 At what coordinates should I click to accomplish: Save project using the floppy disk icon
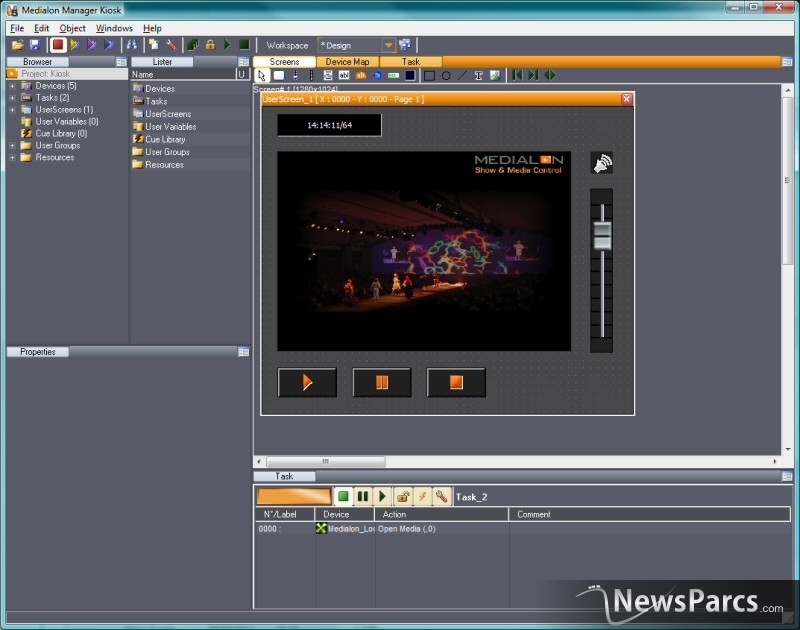(x=35, y=45)
